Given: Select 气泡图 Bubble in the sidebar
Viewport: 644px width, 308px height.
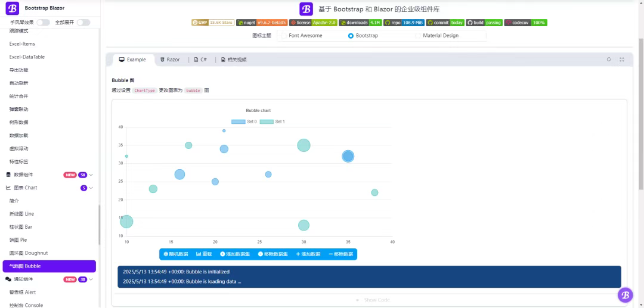Looking at the screenshot, I should click(x=49, y=266).
